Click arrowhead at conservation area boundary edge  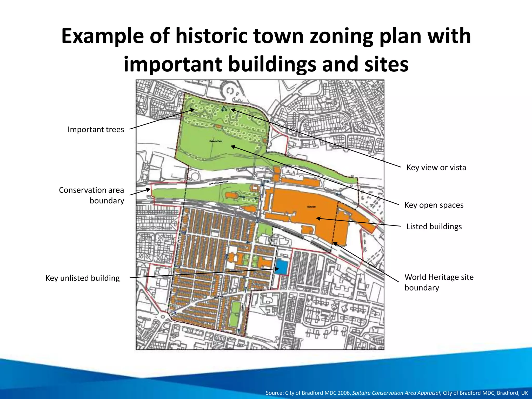tap(149, 190)
